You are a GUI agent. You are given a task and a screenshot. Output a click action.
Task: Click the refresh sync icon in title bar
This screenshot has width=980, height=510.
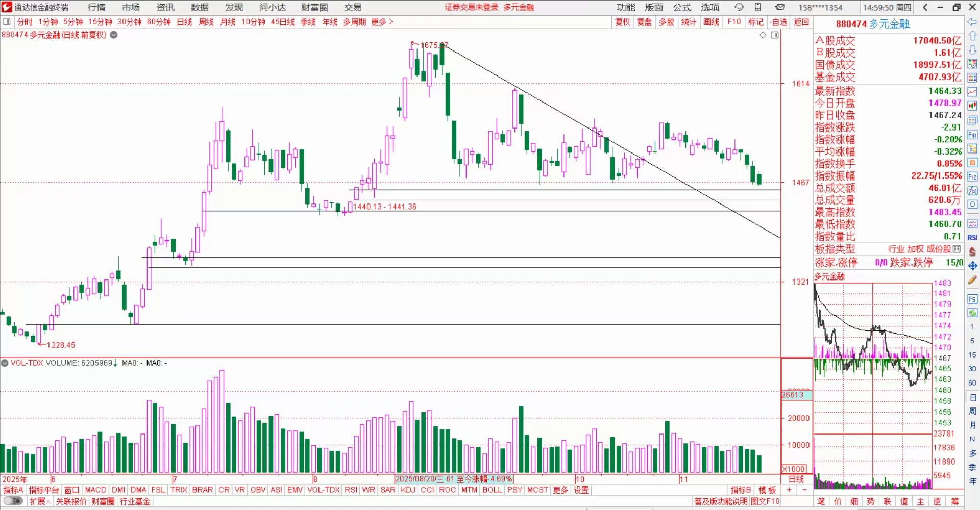739,7
